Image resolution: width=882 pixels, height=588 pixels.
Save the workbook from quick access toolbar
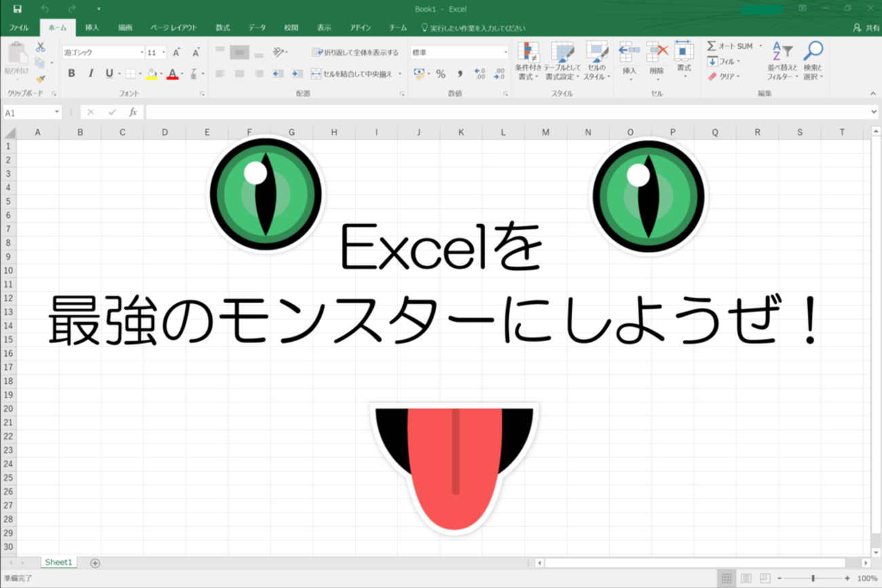point(17,9)
